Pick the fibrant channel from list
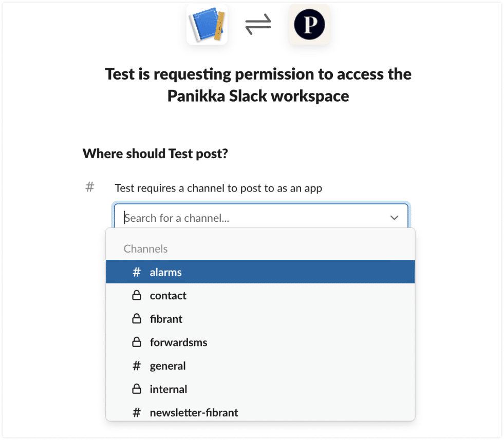 166,319
